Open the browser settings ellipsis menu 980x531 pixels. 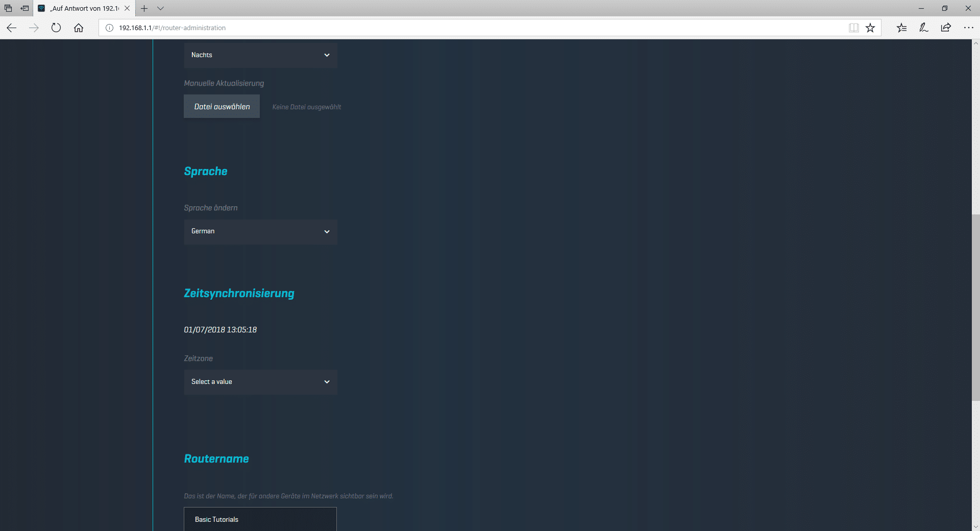tap(968, 28)
